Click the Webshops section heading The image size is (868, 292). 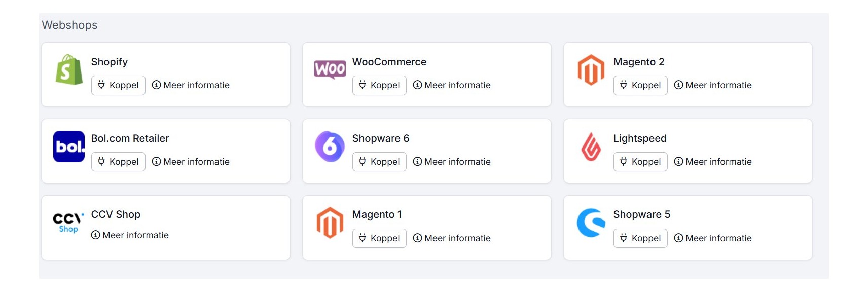[x=69, y=25]
